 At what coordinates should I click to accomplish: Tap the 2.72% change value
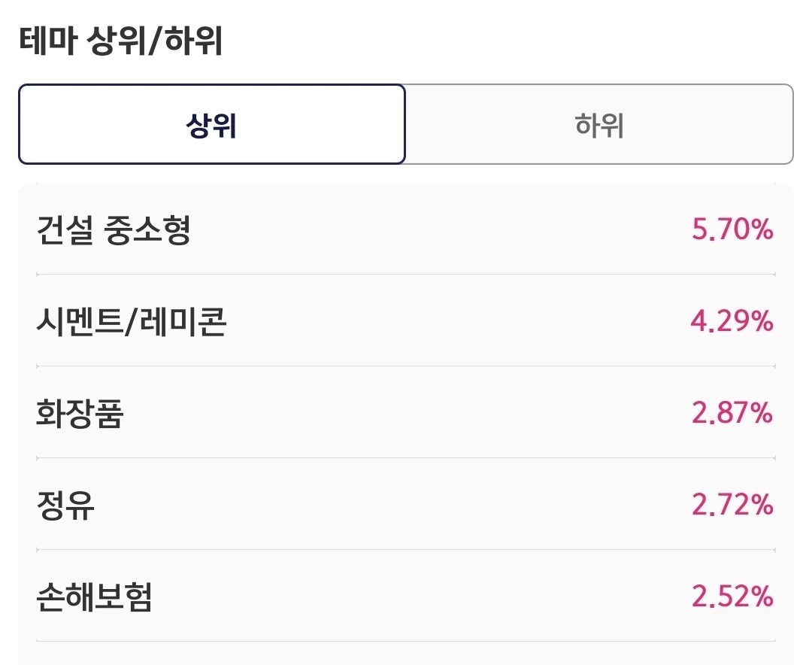click(x=732, y=505)
